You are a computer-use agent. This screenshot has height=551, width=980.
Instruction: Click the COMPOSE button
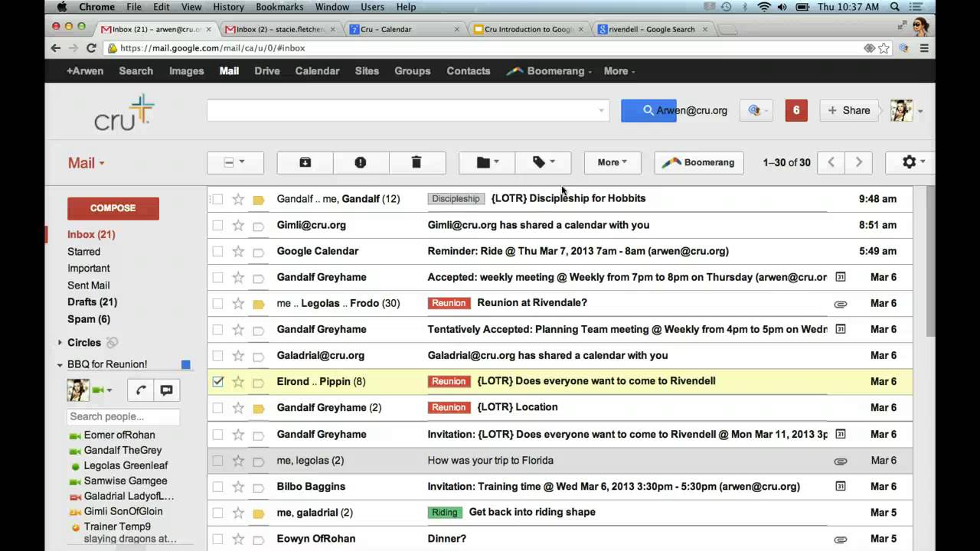(x=113, y=208)
